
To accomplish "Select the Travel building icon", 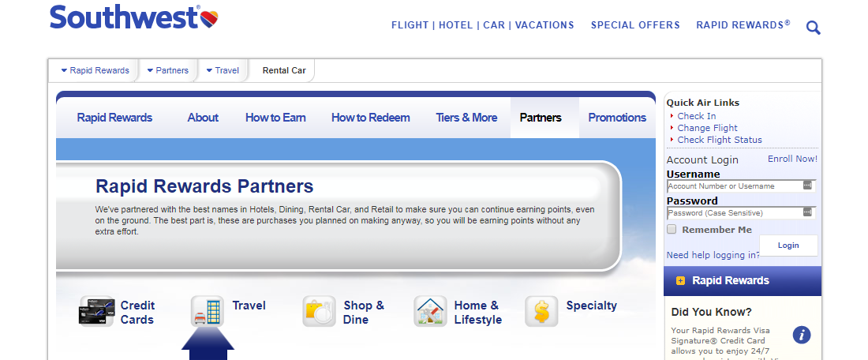I will (x=207, y=311).
